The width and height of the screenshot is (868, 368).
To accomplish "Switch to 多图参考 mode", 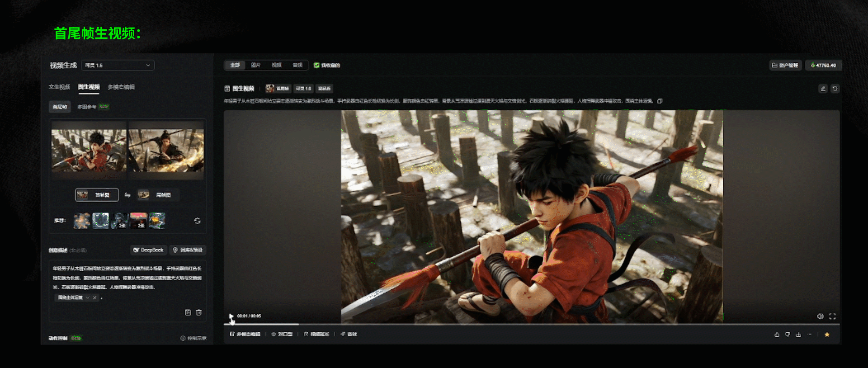I will point(87,107).
